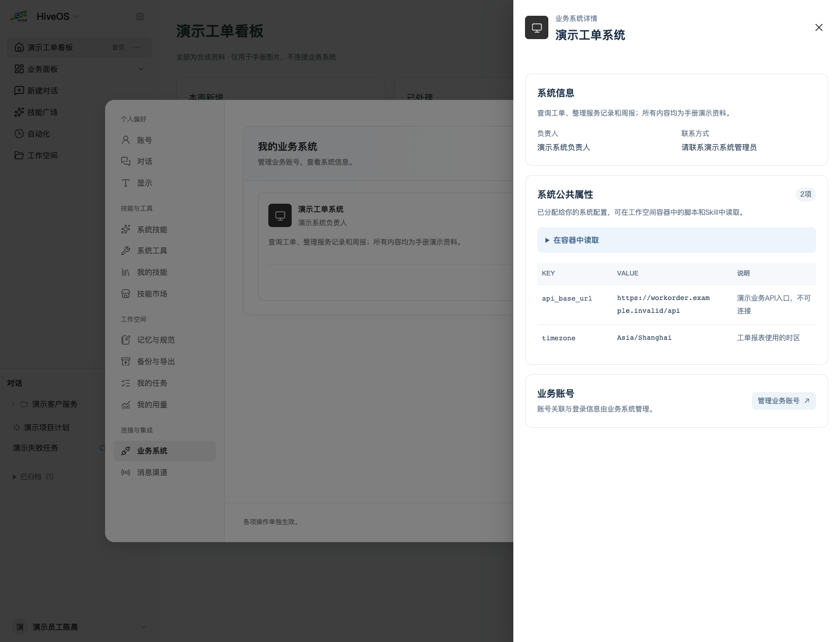
Task: Click the 消息渠道 broadcast icon
Action: pos(125,472)
